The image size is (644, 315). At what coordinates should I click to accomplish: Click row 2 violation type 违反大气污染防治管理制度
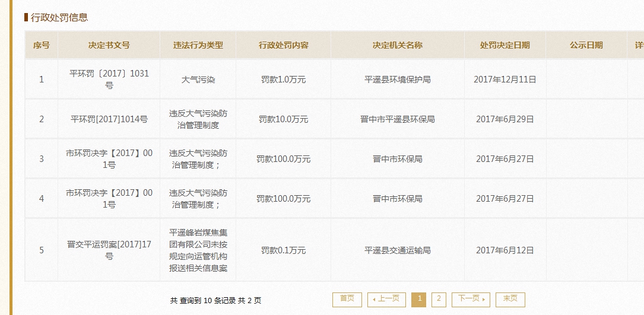[198, 119]
